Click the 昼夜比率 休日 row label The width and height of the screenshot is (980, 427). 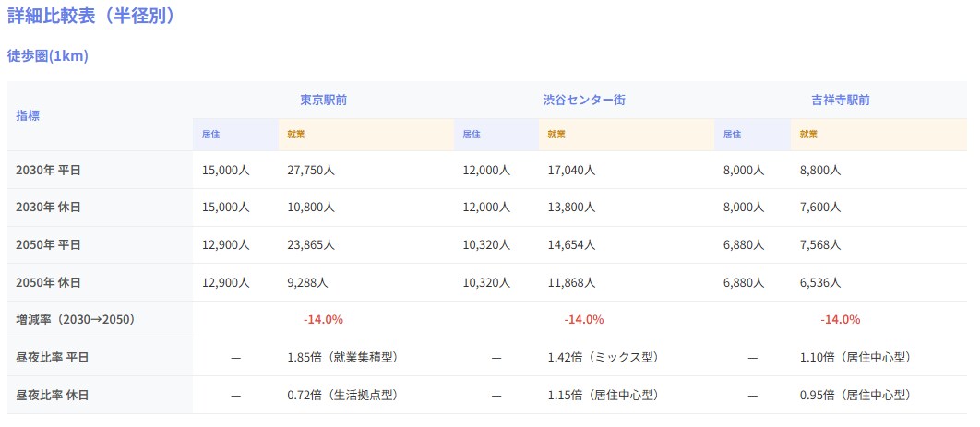[53, 395]
